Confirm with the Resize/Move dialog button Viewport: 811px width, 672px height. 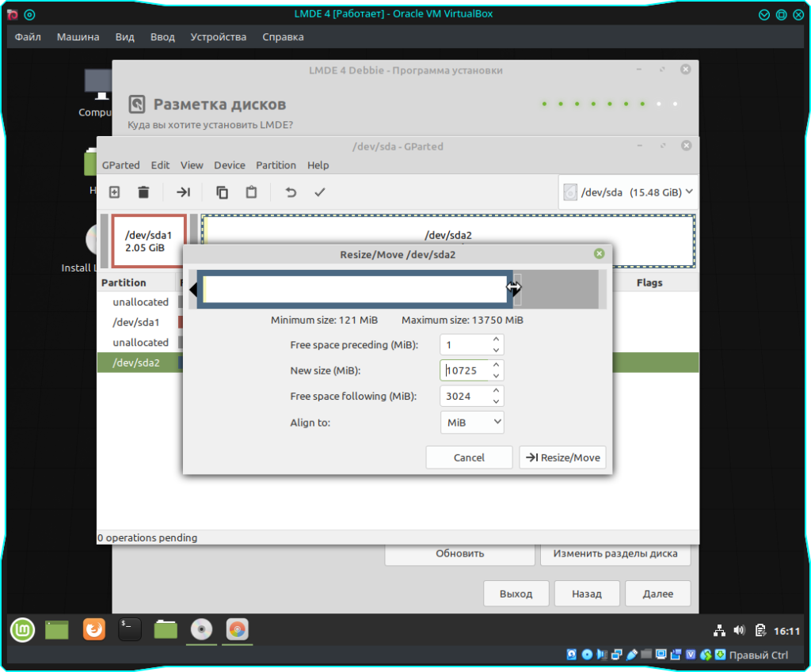562,457
